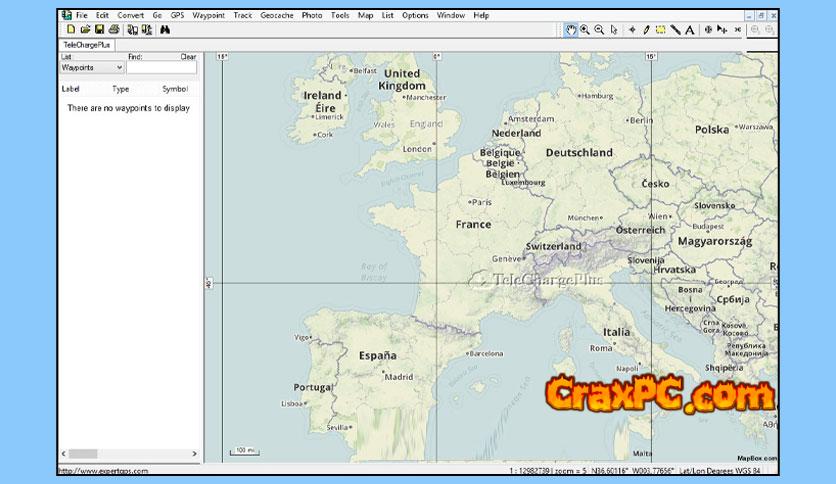The image size is (836, 484).
Task: Click inside the Find text field
Action: (161, 68)
